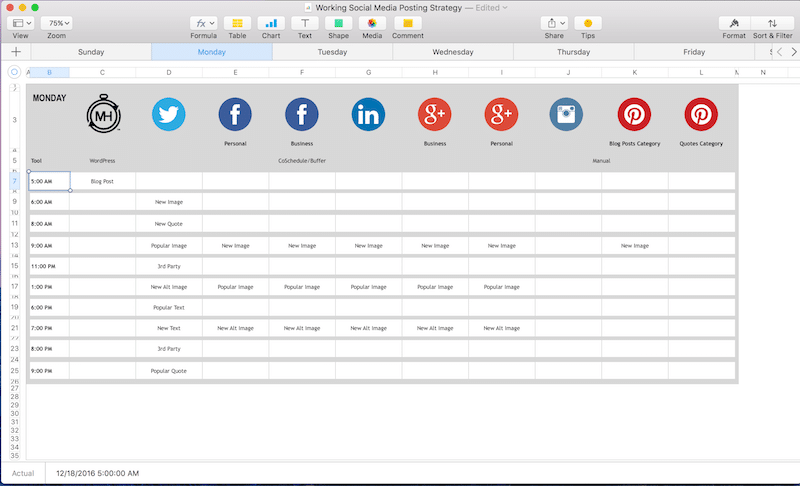Screen dimensions: 800x486
Task: Select column D header
Action: tap(168, 72)
